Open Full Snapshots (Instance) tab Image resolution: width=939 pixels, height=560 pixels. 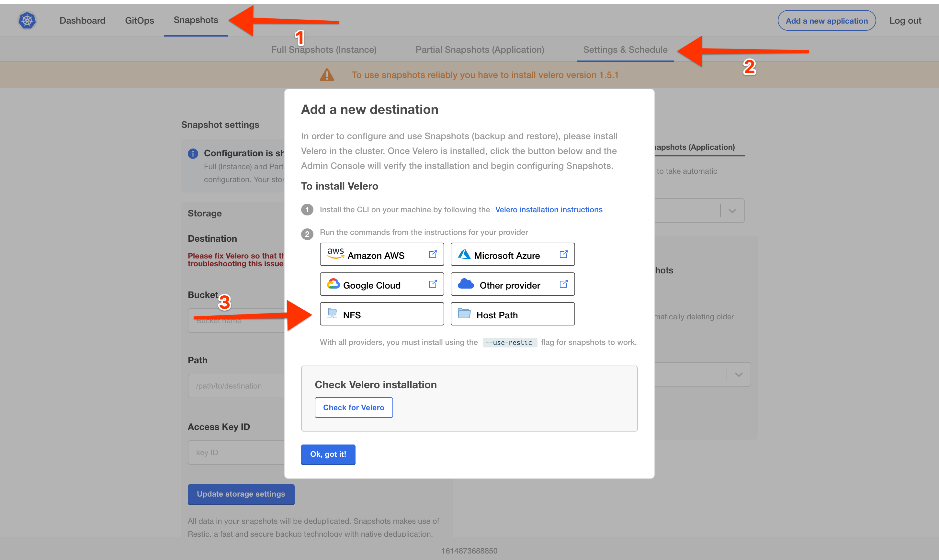click(323, 49)
